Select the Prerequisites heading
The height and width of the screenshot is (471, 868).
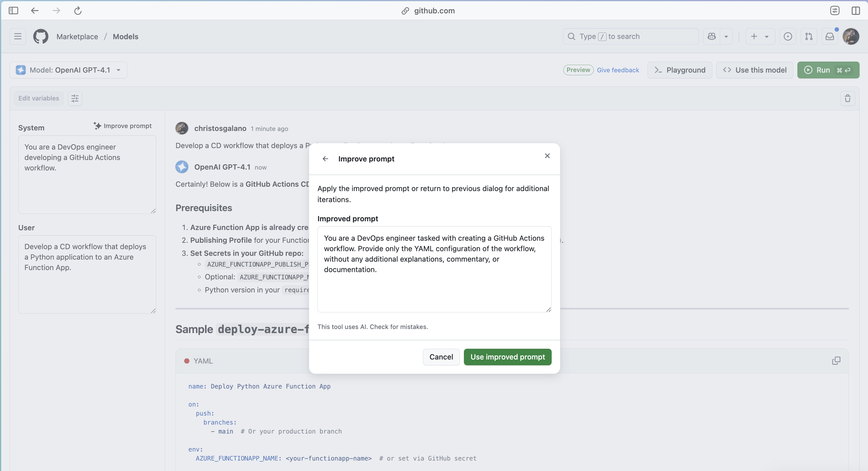(204, 208)
